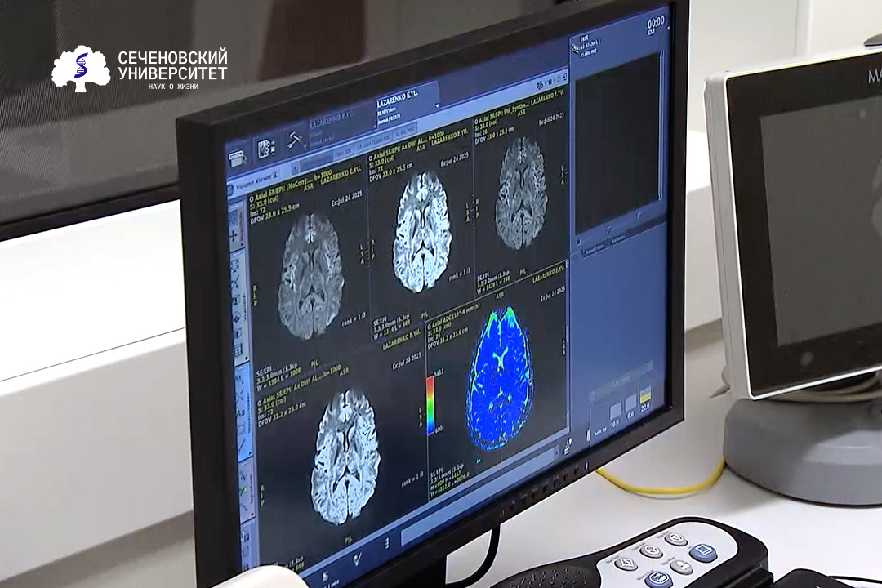Select the Volume Viewer tab
Viewport: 882px width, 588px height.
click(x=252, y=175)
